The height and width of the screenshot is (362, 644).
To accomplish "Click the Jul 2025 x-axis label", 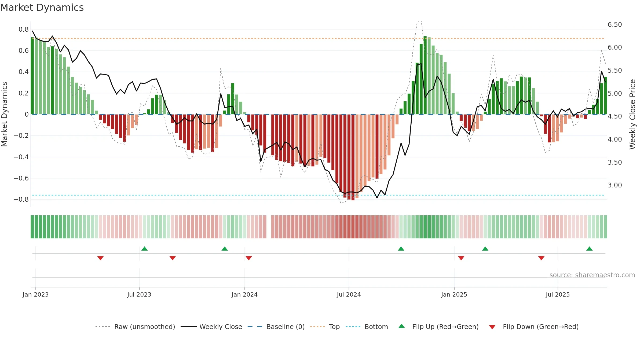I will (x=558, y=294).
